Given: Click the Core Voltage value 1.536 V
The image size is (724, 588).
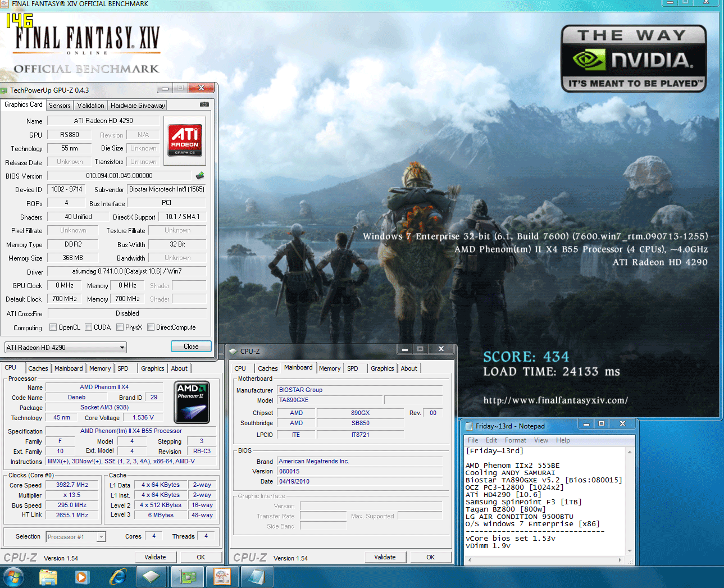Looking at the screenshot, I should click(143, 418).
